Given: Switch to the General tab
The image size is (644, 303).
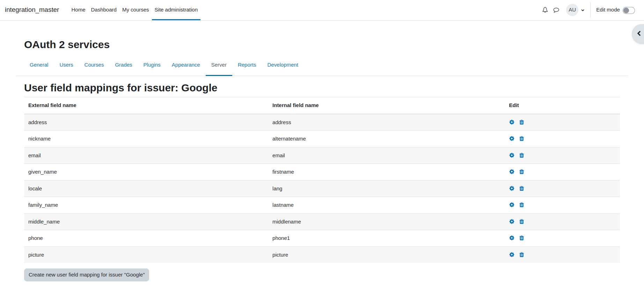Looking at the screenshot, I should 39,65.
